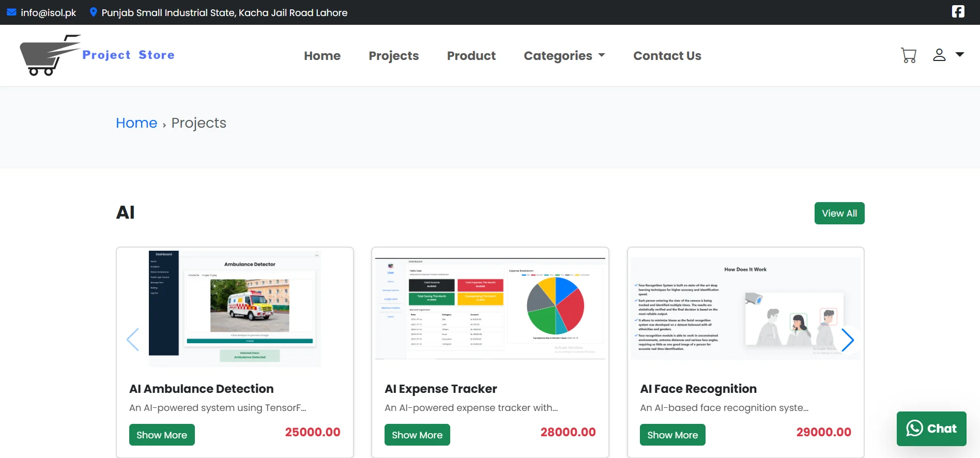
Task: Open the shopping cart
Action: pos(908,55)
